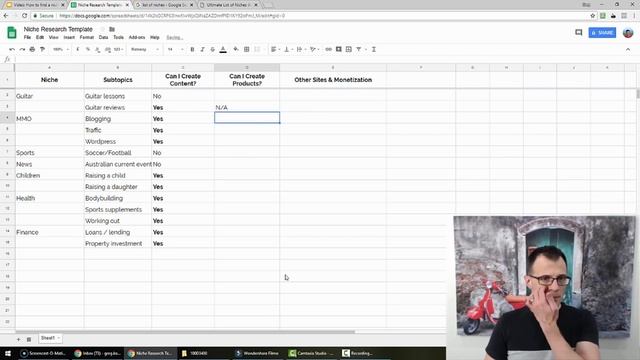Click the Niche Research Template title
This screenshot has width=640, height=360.
pos(58,29)
